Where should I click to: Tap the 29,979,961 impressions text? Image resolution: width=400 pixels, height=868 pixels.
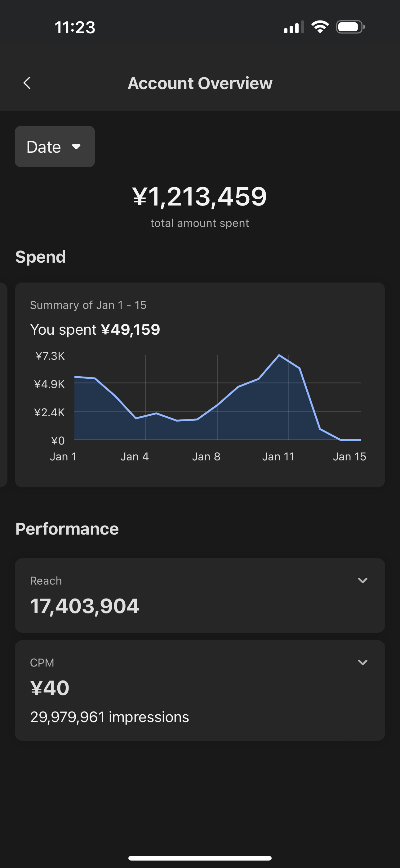(x=109, y=717)
